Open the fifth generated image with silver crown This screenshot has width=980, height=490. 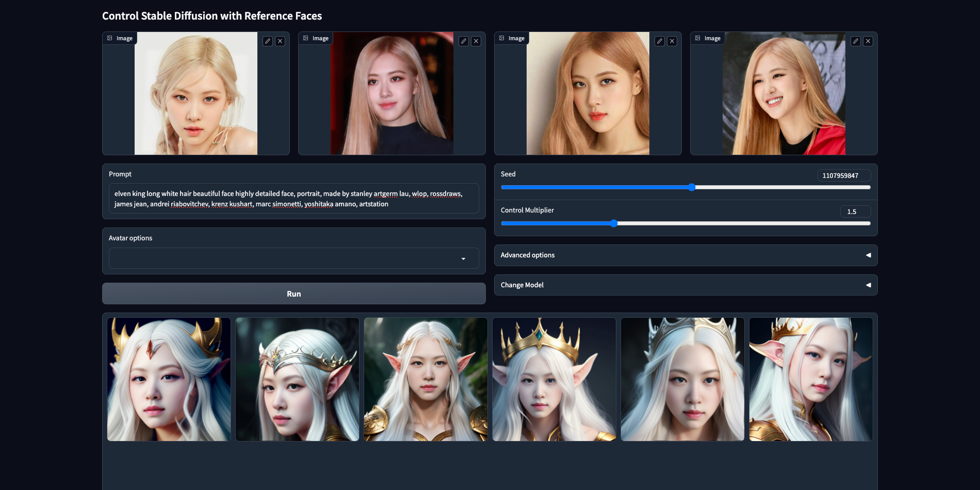[683, 379]
